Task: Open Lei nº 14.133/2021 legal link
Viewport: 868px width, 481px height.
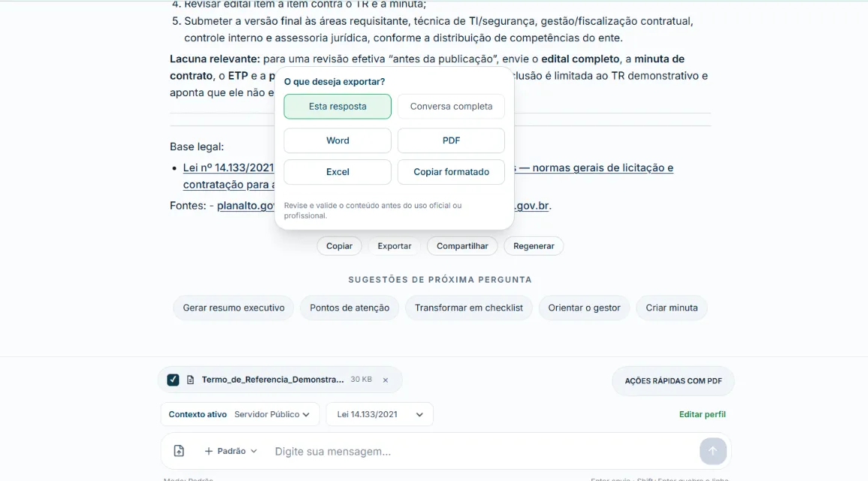Action: coord(228,168)
